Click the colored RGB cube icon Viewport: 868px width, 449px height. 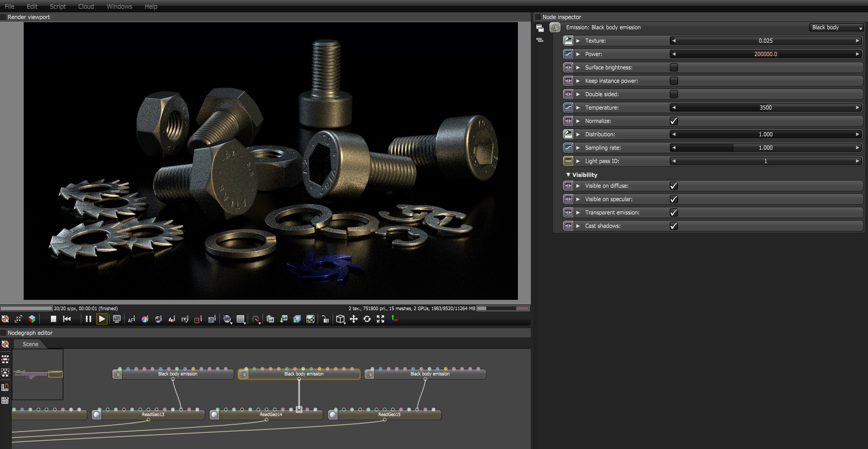click(32, 319)
